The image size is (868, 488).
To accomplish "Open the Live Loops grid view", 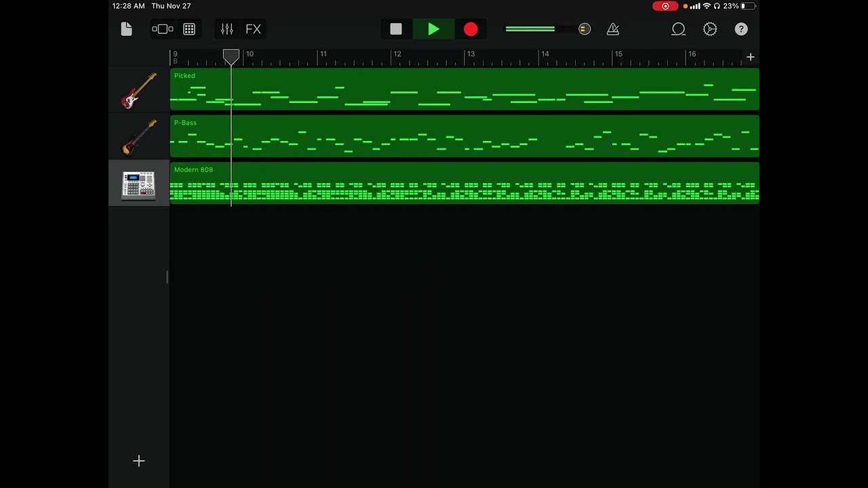I will [x=189, y=29].
